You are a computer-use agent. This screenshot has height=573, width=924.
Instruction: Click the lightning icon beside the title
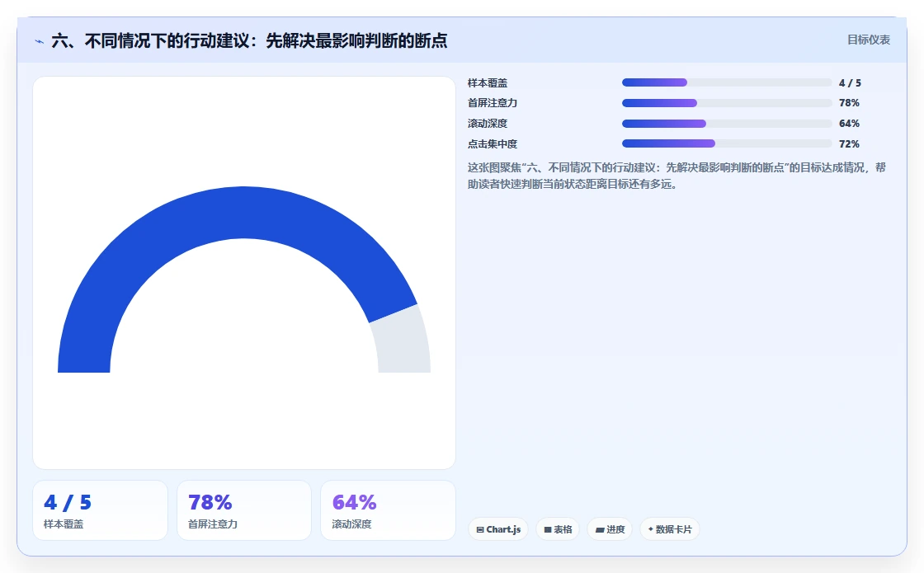pyautogui.click(x=40, y=42)
